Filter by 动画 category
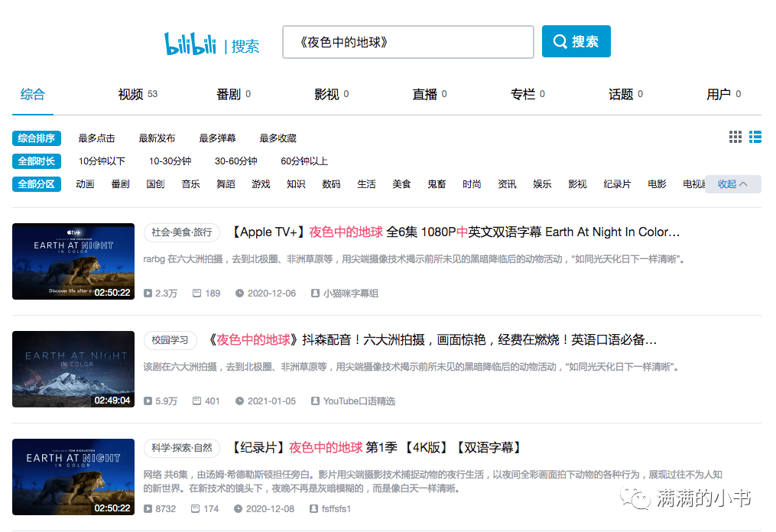The image size is (776, 532). (x=85, y=184)
